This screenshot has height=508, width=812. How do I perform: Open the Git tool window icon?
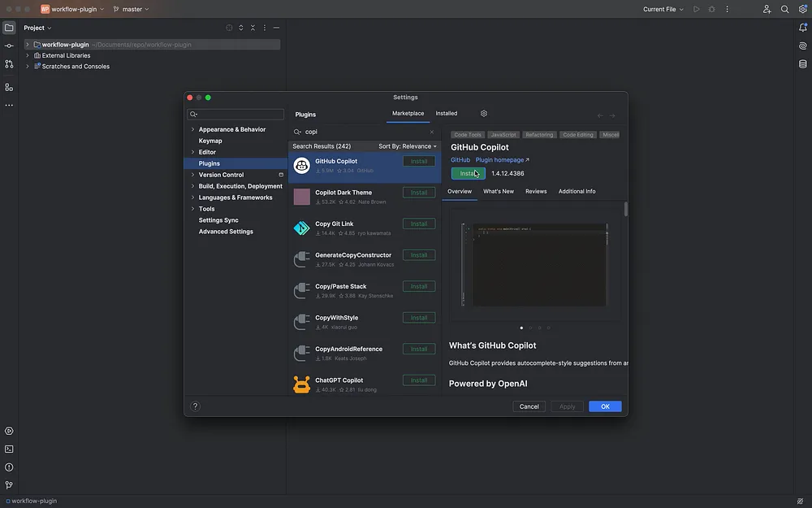tap(9, 485)
